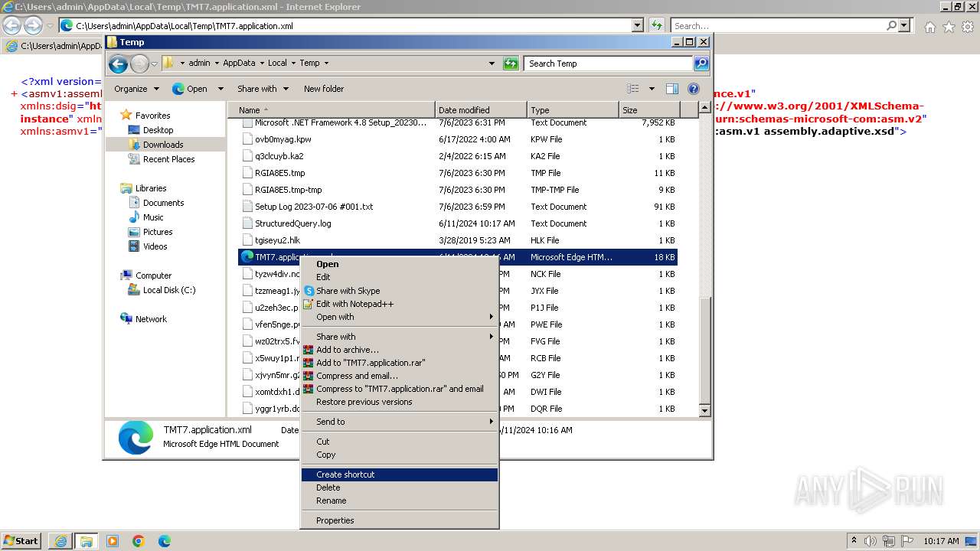The height and width of the screenshot is (551, 980).
Task: Open Videos library
Action: [x=155, y=246]
